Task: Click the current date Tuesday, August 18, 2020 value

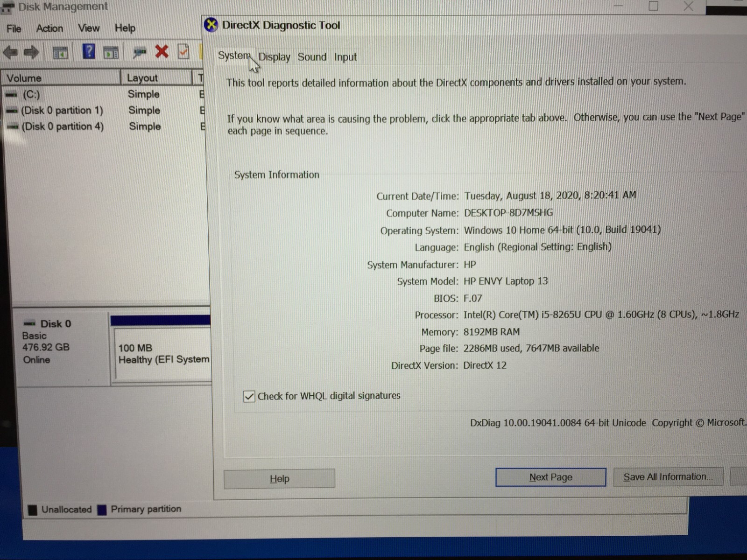Action: point(550,195)
